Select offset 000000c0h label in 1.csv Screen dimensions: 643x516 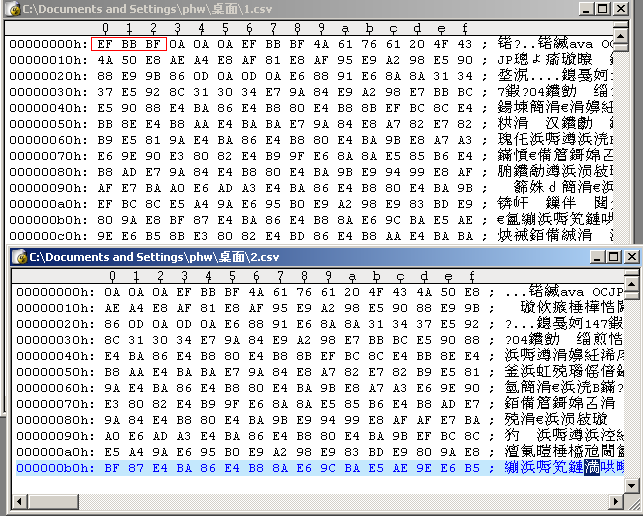tap(49, 236)
